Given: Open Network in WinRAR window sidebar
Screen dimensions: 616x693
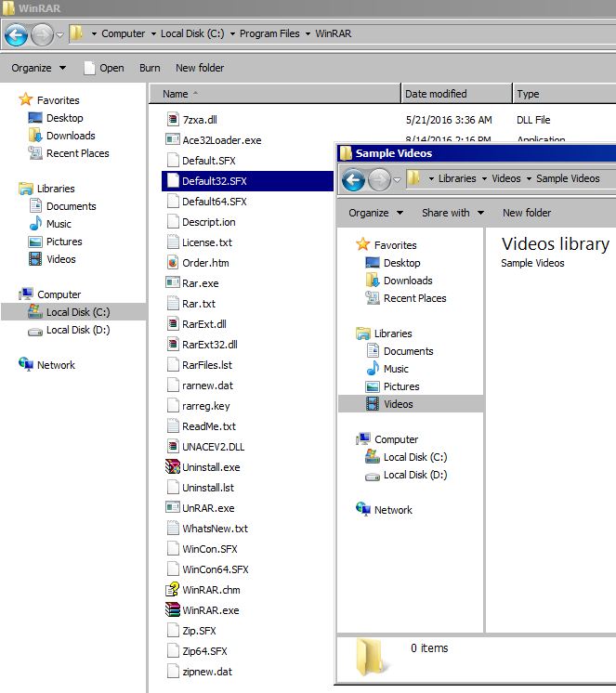Looking at the screenshot, I should pyautogui.click(x=47, y=365).
